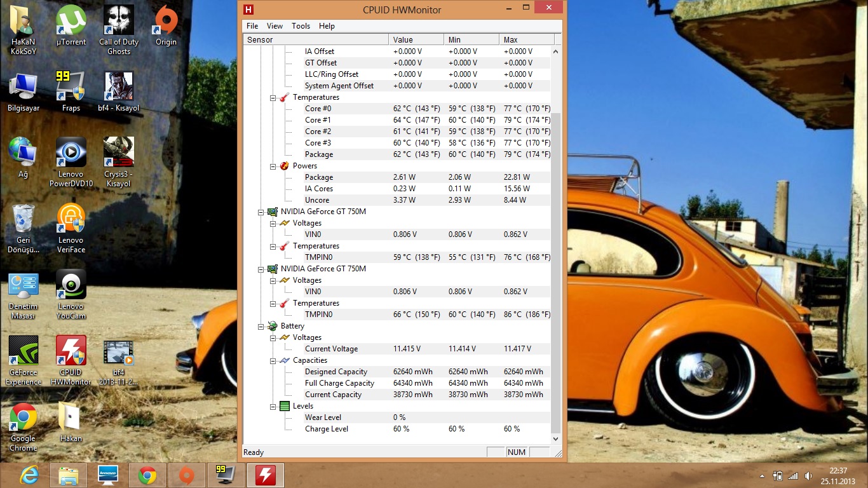Open the View menu
The height and width of the screenshot is (488, 868).
point(275,26)
